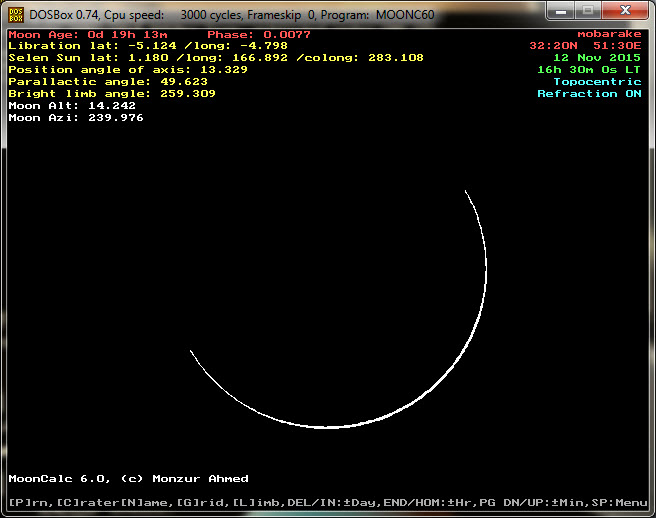Click the '32:20N 51:30E' coordinates
This screenshot has width=656, height=518.
(585, 46)
